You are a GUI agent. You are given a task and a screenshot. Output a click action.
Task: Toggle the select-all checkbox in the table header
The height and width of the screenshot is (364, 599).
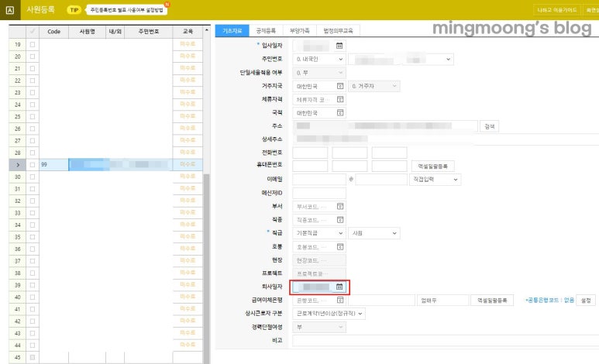33,31
